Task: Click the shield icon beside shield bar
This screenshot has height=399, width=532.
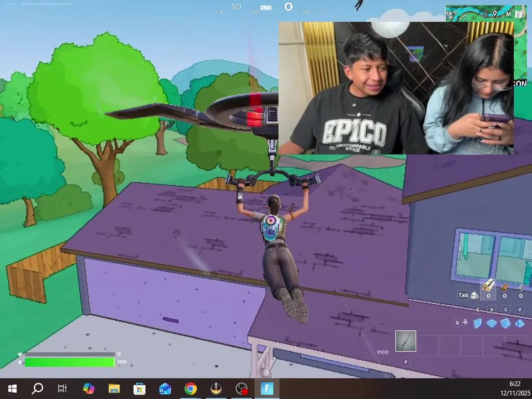Action: tap(20, 354)
